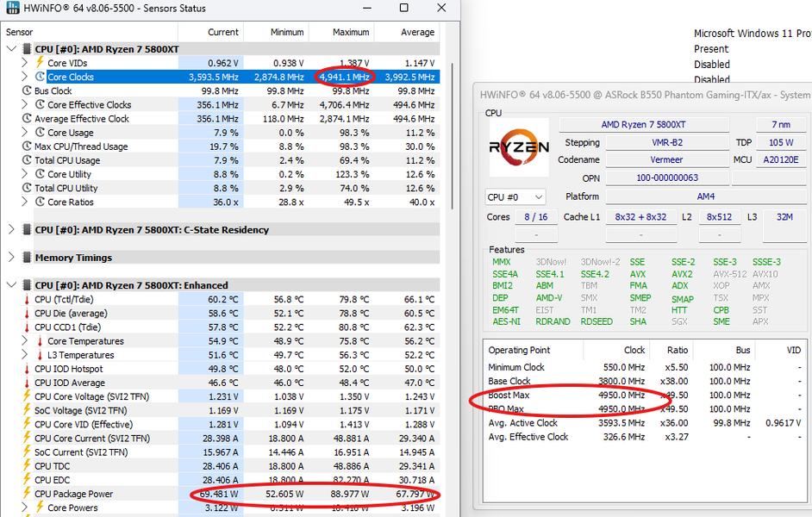Click the AVX2 feature label

pyautogui.click(x=682, y=274)
